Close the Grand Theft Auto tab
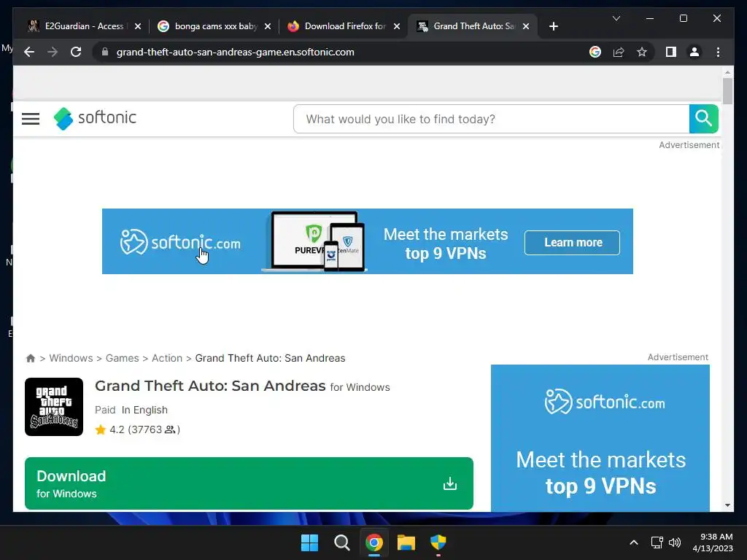Screen dimensions: 747x560 526,26
